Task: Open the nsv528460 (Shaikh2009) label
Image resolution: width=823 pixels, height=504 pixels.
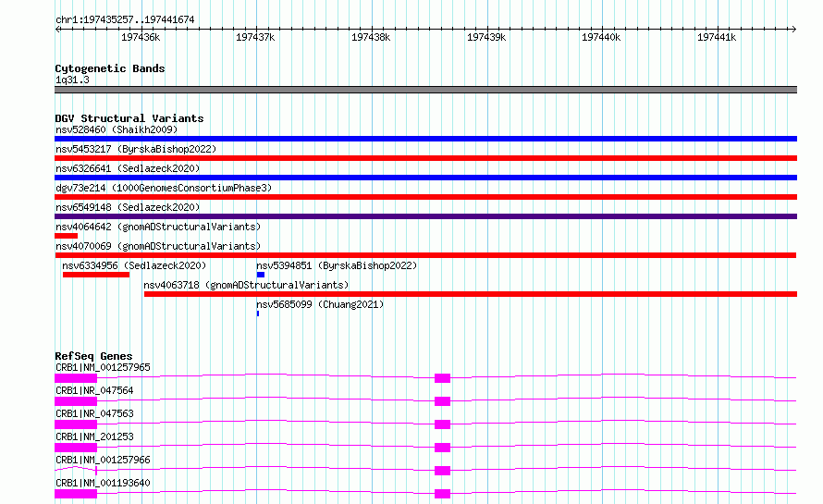Action: point(117,129)
